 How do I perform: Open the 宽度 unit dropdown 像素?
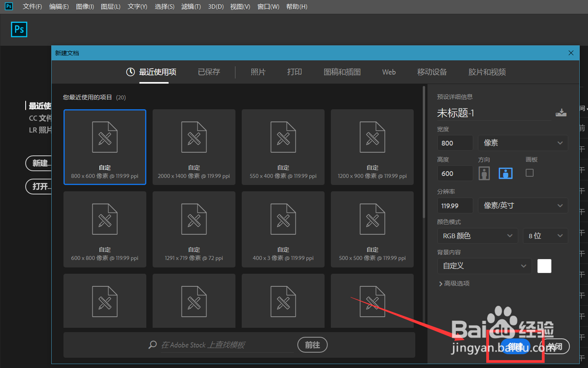tap(523, 143)
